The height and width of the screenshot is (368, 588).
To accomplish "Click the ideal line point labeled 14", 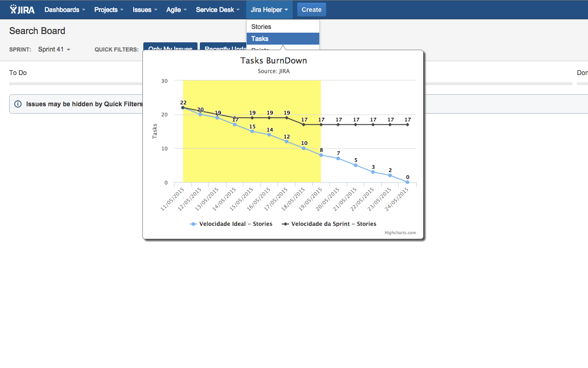I will [x=269, y=135].
